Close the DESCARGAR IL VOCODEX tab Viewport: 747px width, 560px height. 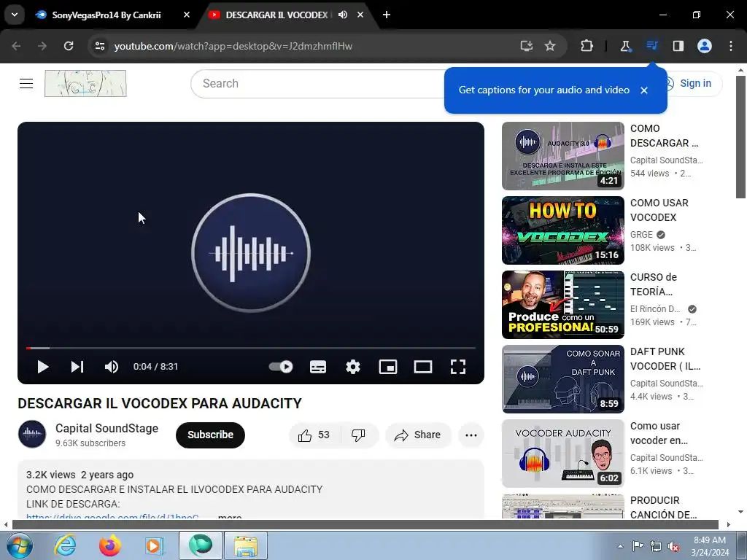[360, 15]
